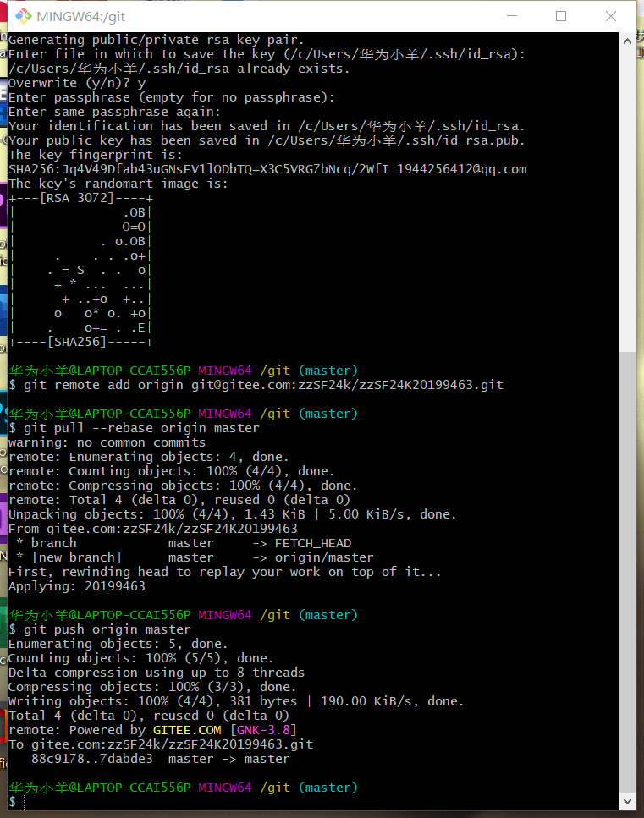Click 'Delta compression using up to 8 threads'
Image resolution: width=644 pixels, height=818 pixels.
pyautogui.click(x=157, y=673)
